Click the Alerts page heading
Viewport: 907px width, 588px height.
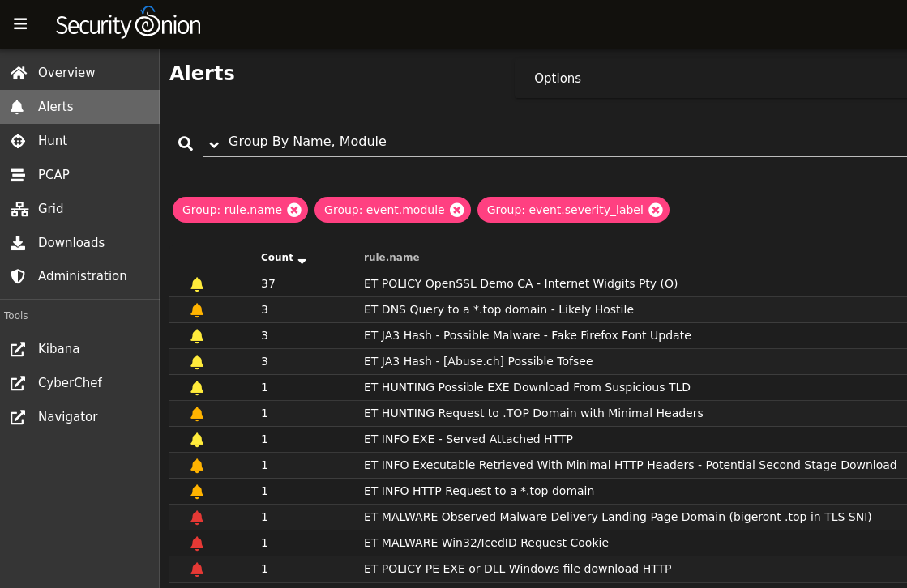202,74
